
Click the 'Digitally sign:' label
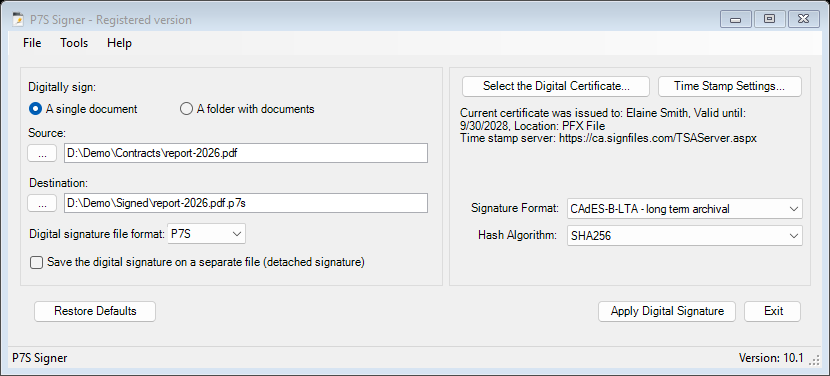click(62, 86)
